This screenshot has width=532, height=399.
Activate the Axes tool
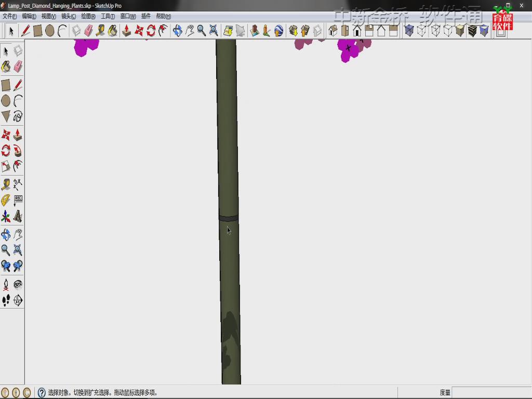point(6,216)
